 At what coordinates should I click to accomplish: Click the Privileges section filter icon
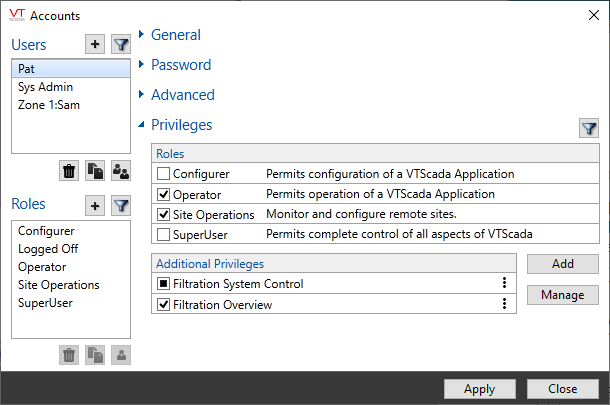pos(589,128)
